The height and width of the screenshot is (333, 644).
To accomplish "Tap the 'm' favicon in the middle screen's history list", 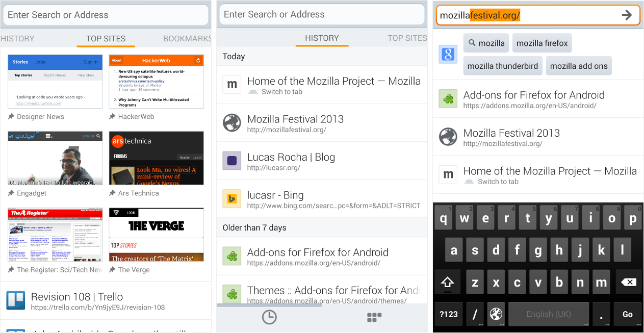I will (x=232, y=85).
